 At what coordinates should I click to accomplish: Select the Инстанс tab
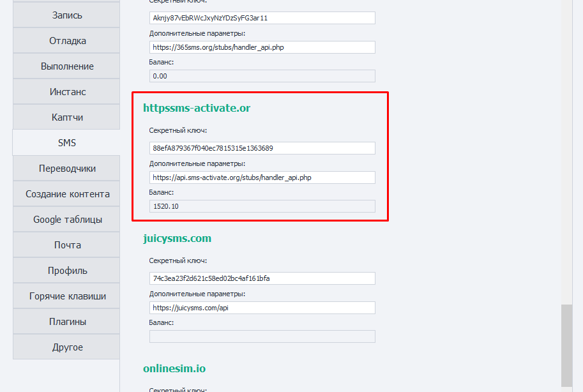click(66, 91)
